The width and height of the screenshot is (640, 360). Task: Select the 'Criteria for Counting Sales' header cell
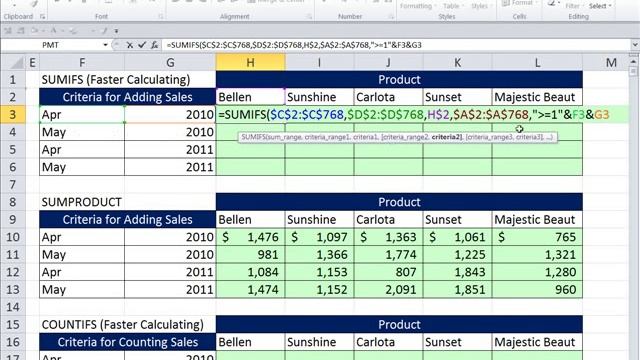pyautogui.click(x=127, y=342)
